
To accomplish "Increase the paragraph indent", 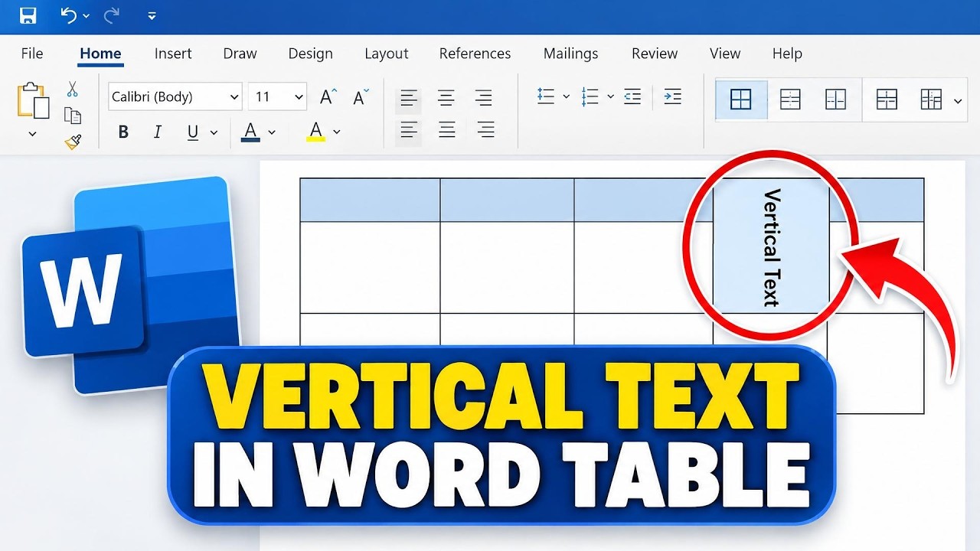I will 672,96.
